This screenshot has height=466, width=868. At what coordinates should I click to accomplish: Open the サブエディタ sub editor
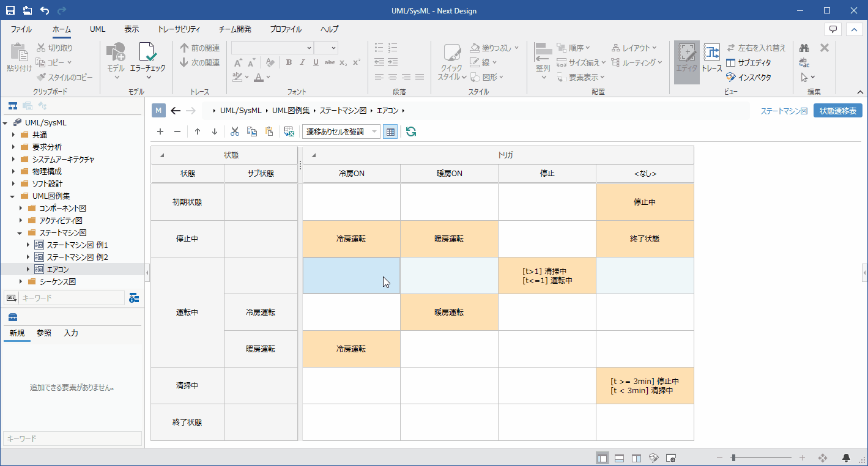click(749, 62)
